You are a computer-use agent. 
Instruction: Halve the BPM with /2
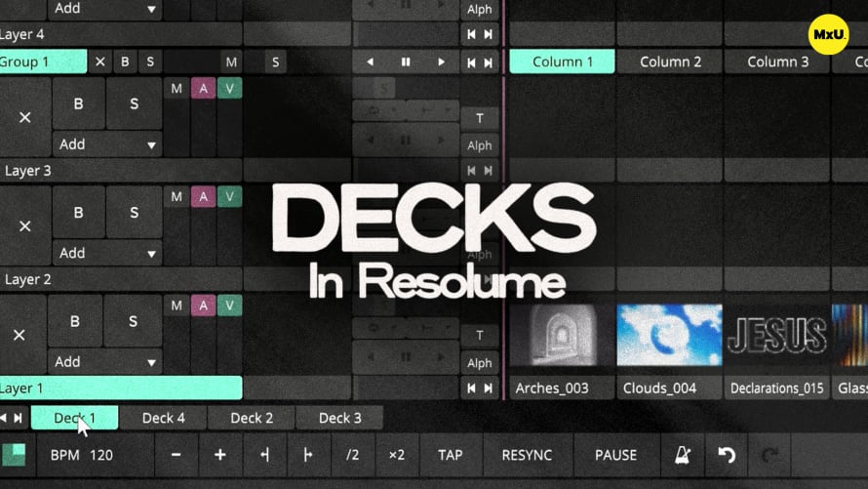tap(353, 455)
